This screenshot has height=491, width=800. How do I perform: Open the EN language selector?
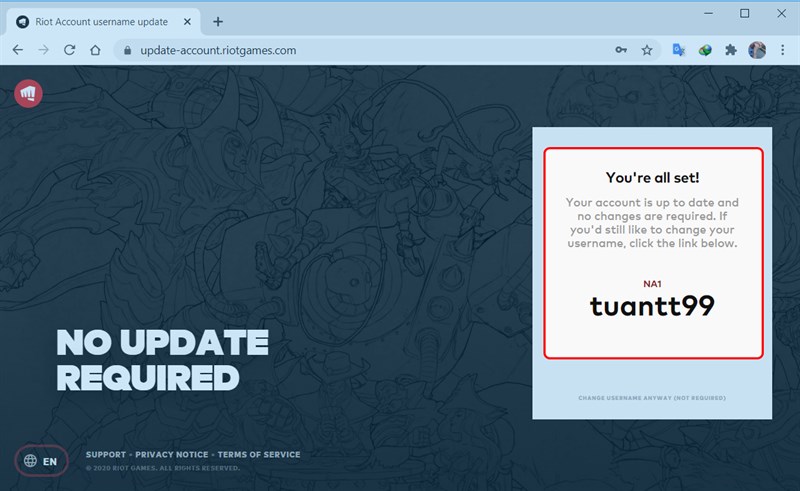41,461
